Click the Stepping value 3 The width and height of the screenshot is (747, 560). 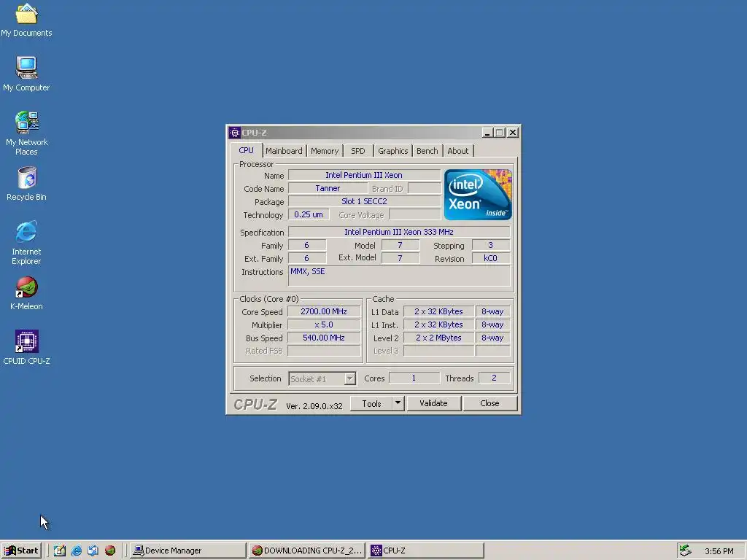[x=491, y=245]
